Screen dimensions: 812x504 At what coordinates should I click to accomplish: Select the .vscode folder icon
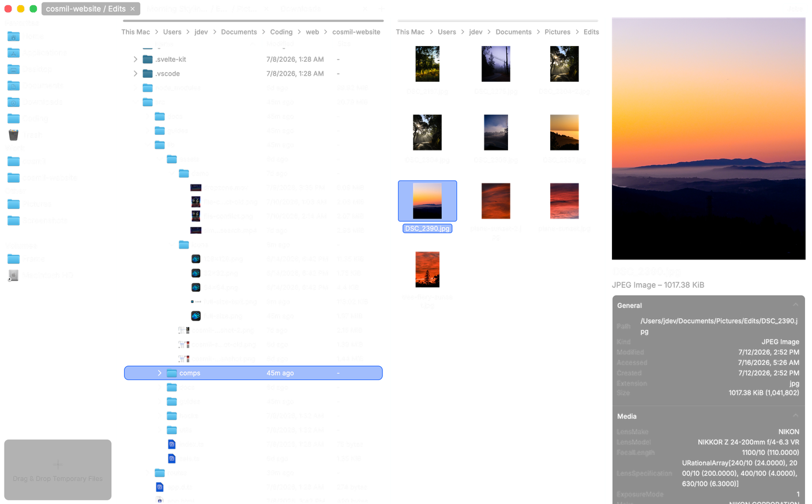tap(148, 74)
